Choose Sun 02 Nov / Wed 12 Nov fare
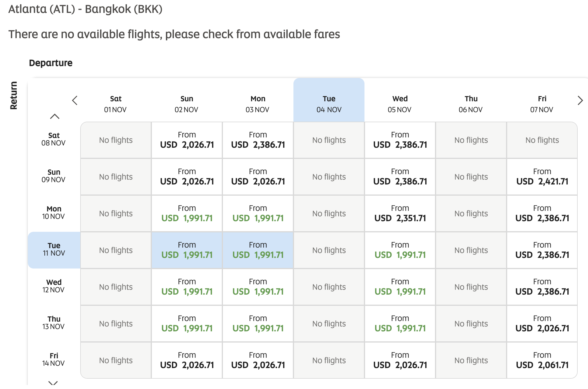588x389 pixels. coord(187,287)
